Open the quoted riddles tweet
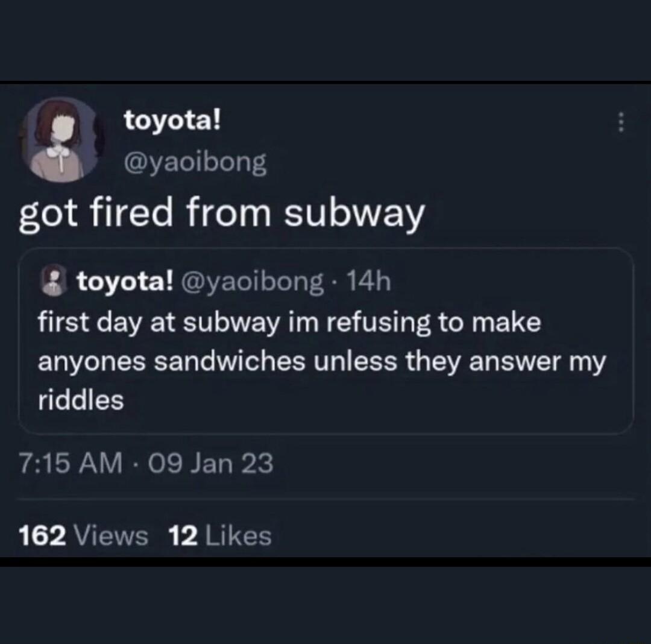The width and height of the screenshot is (651, 644). pos(325,360)
